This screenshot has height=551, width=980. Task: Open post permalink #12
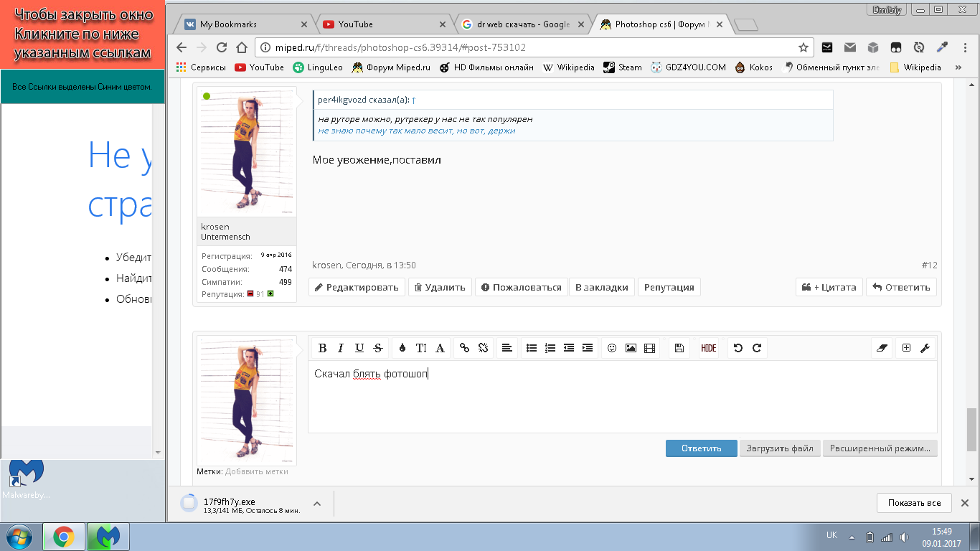pos(929,265)
